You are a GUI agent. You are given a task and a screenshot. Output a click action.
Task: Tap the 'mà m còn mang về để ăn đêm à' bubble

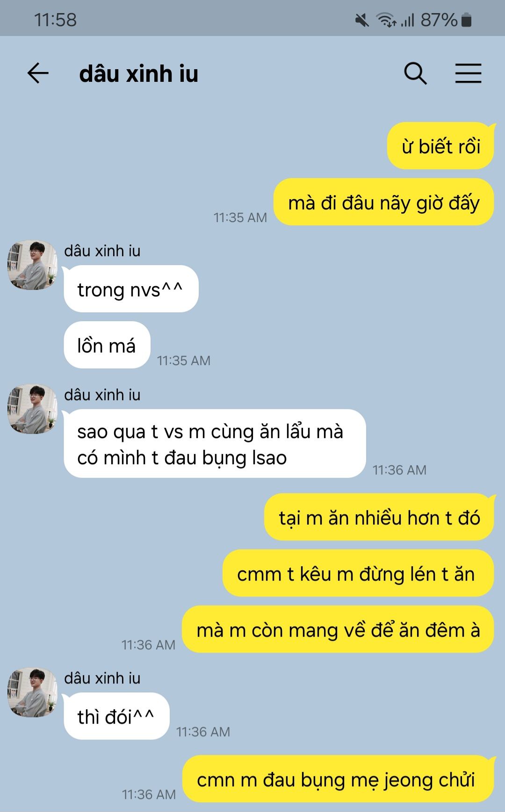click(x=338, y=630)
